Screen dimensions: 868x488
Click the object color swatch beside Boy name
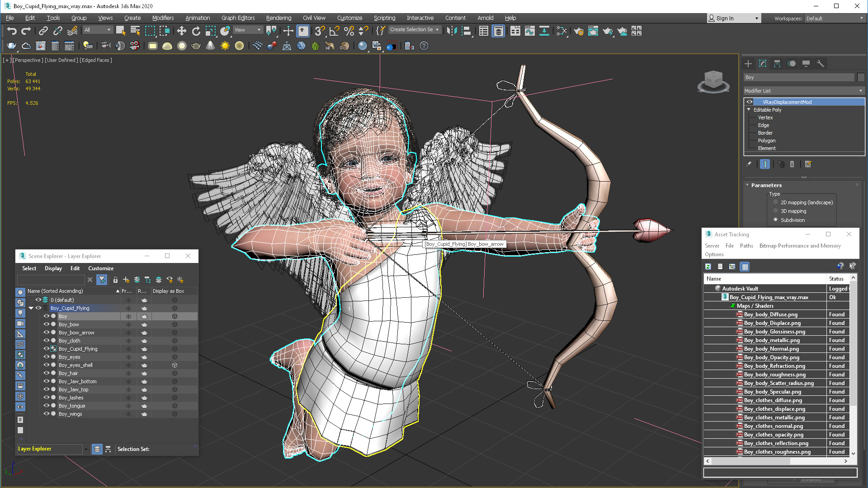tap(861, 78)
